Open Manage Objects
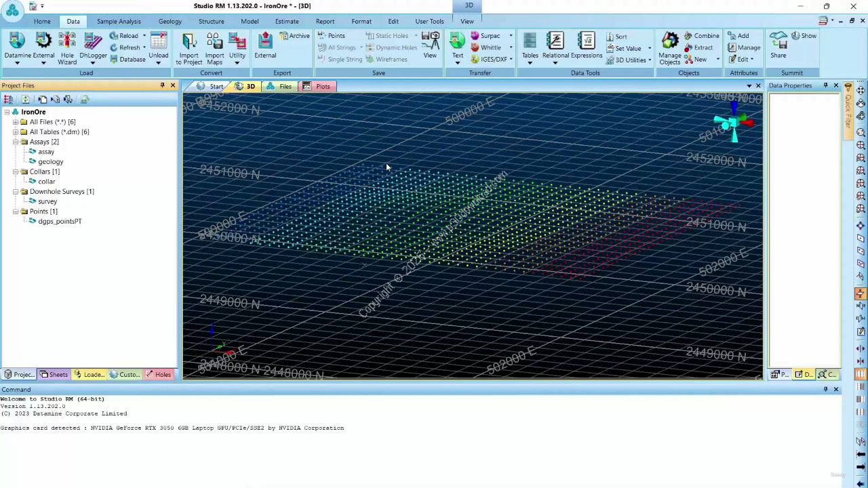The width and height of the screenshot is (868, 488). (669, 48)
